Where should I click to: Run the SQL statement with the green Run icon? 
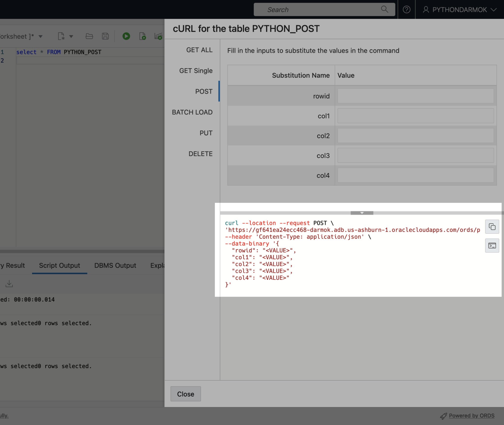[126, 36]
